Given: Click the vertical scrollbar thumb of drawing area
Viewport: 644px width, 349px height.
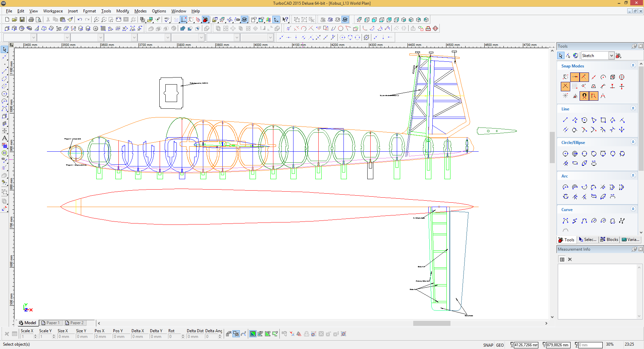Looking at the screenshot, I should 552,147.
